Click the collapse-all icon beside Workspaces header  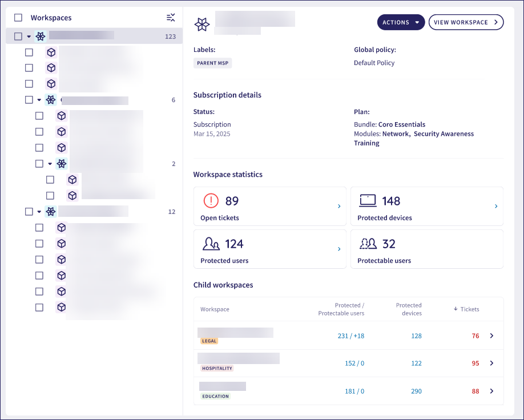pos(170,18)
